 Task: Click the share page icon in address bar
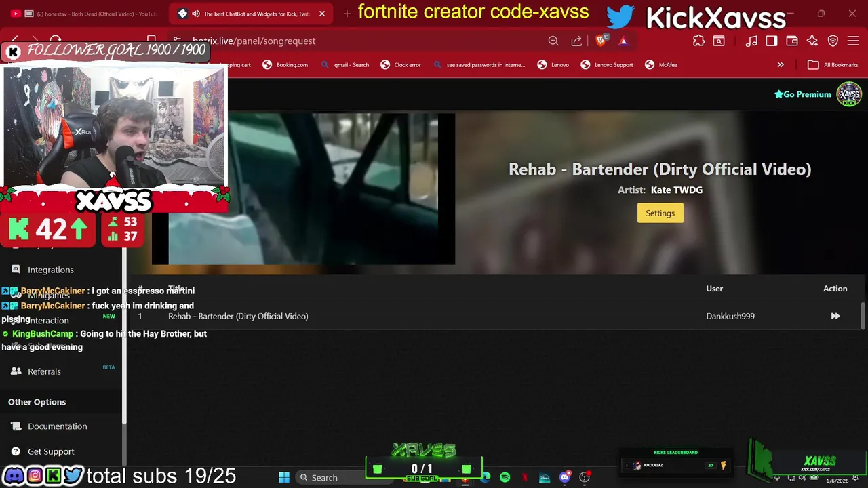[576, 41]
